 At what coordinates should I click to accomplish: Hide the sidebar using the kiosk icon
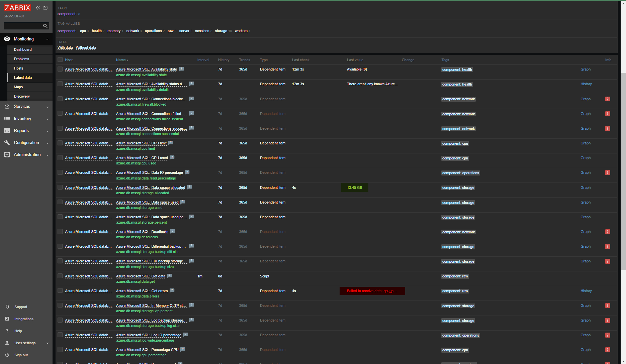[46, 8]
